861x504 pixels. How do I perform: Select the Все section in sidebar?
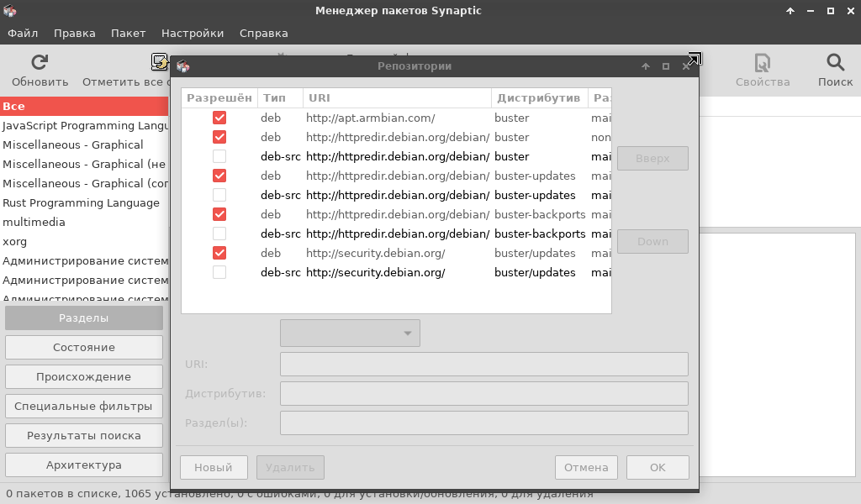point(84,107)
